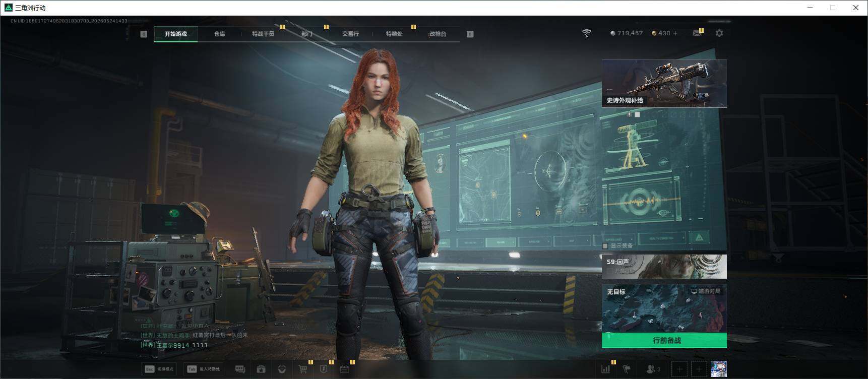Open the 史诗外观补给 banner
Viewport: 868px width, 379px height.
(x=664, y=83)
